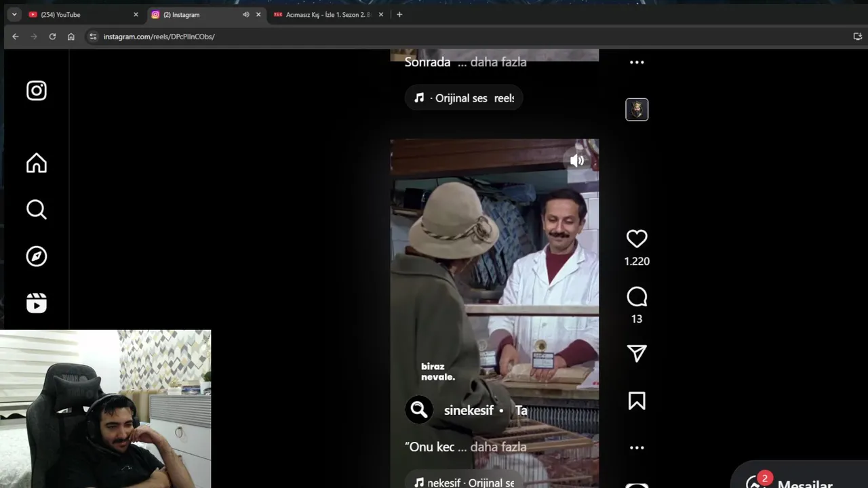Save the reel with bookmark icon
The width and height of the screenshot is (868, 488).
[637, 401]
